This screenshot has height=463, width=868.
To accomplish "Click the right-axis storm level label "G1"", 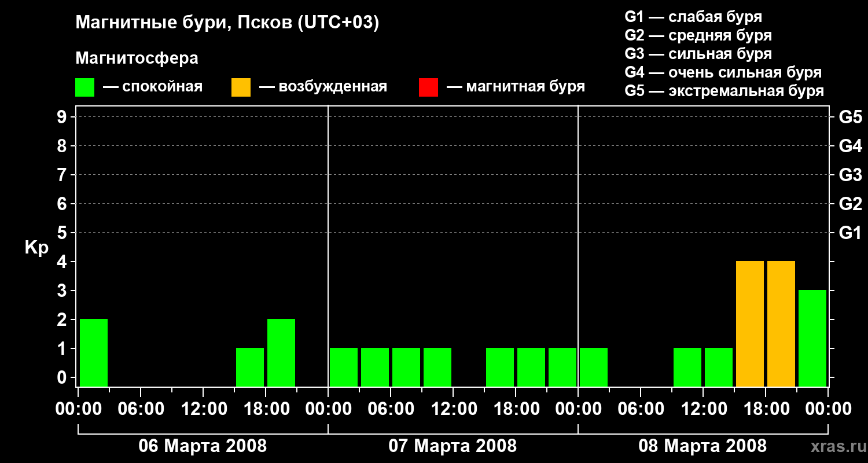I will pos(851,233).
